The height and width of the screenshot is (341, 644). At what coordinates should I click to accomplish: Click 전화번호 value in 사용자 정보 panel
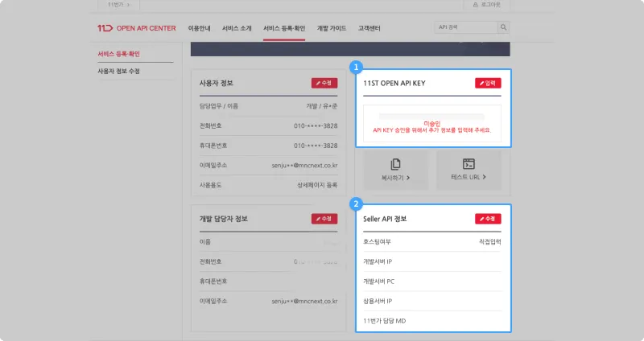pos(316,125)
